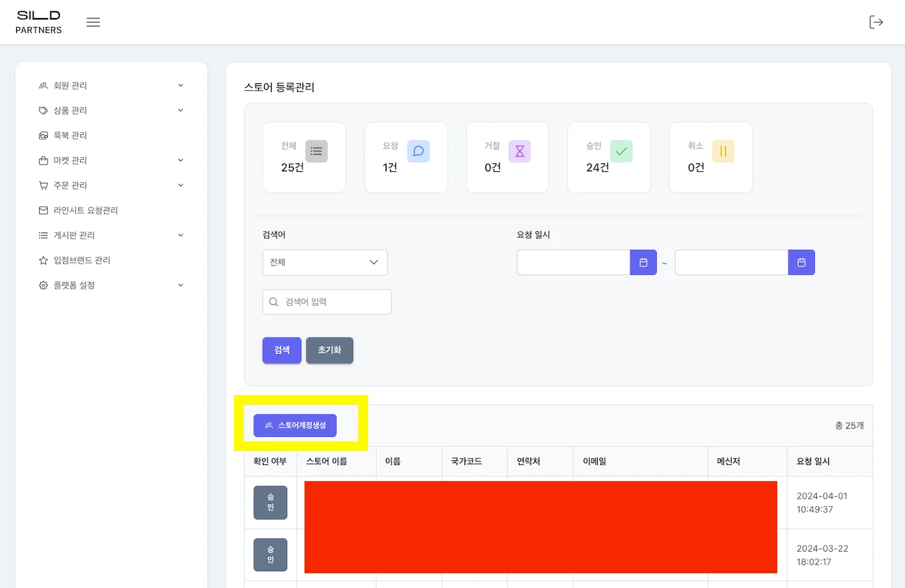Image resolution: width=905 pixels, height=588 pixels.
Task: Click the 취소 pause icon
Action: point(723,151)
